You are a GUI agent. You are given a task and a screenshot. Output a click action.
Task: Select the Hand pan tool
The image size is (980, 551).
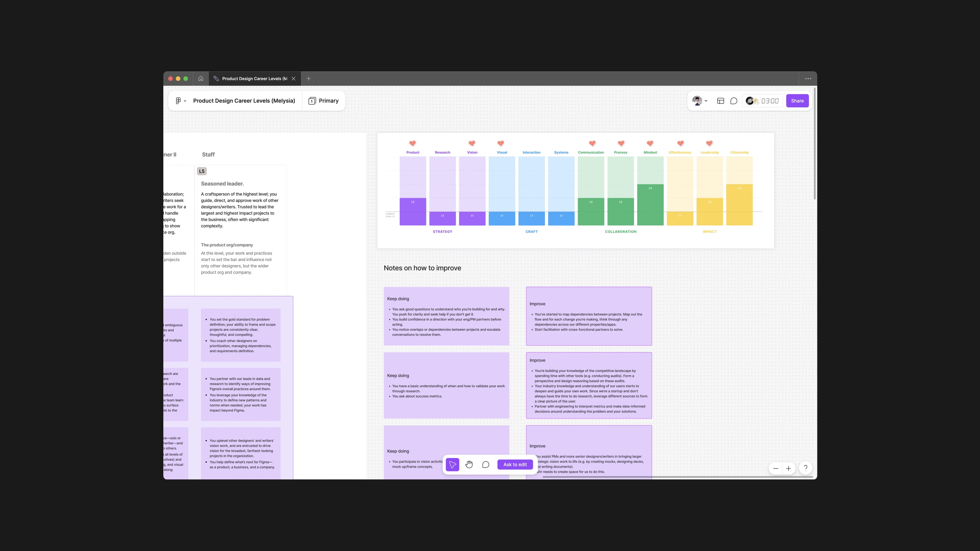(469, 464)
